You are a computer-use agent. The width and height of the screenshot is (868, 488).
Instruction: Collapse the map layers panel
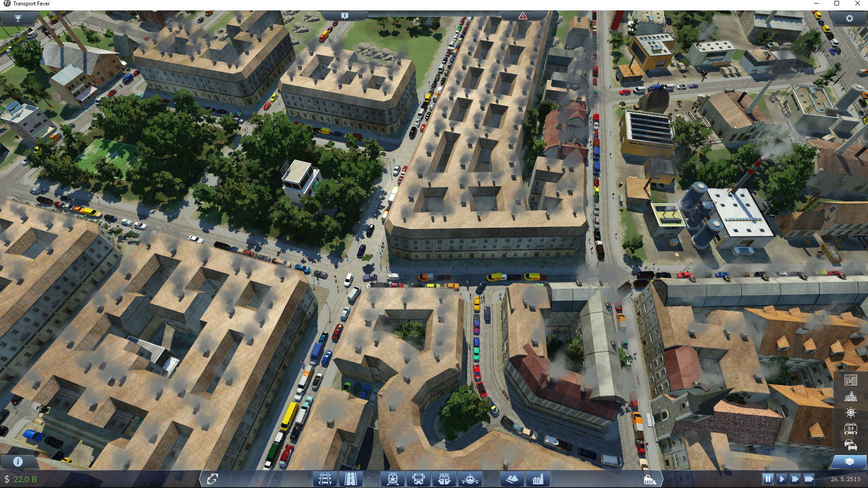coord(849,461)
